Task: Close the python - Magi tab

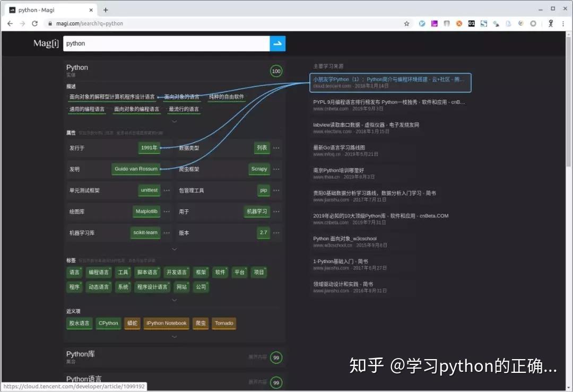Action: click(91, 10)
